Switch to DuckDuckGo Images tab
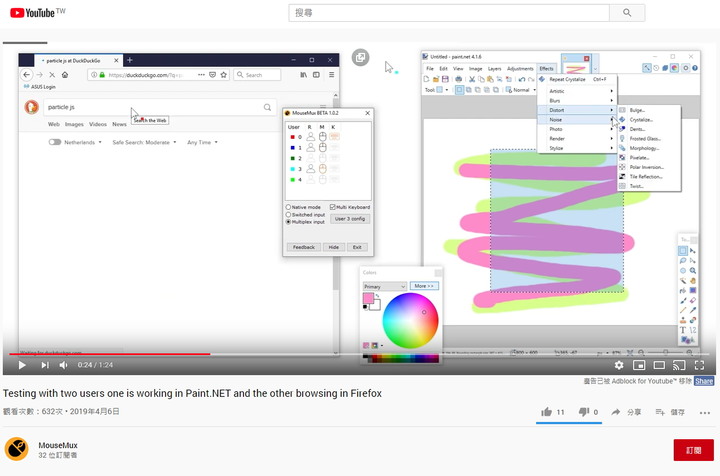720x476 pixels. [x=74, y=124]
